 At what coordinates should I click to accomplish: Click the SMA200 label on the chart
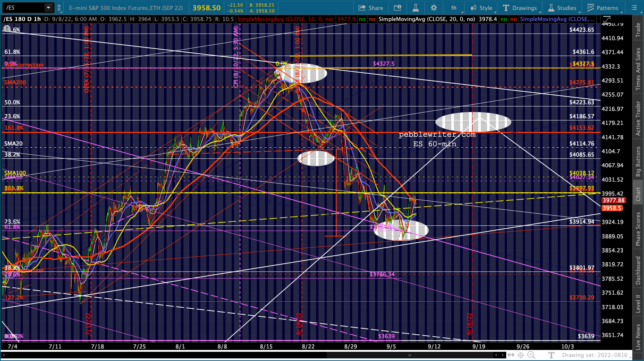click(15, 83)
